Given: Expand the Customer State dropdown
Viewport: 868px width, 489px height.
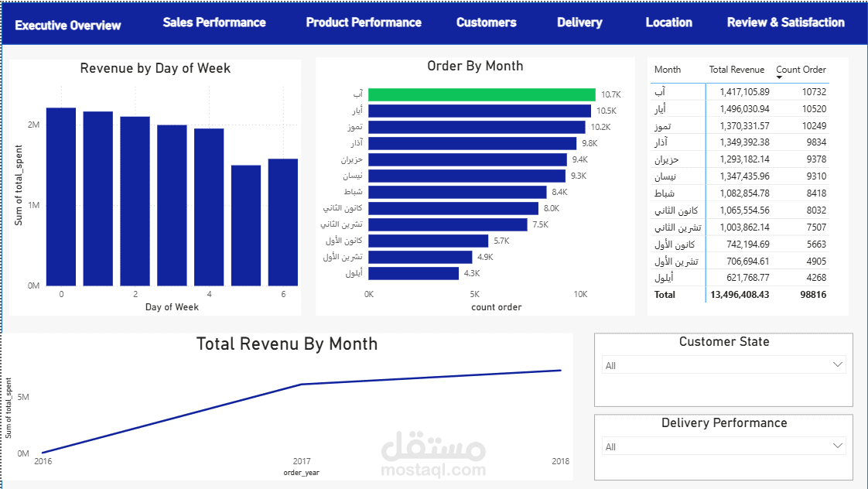Looking at the screenshot, I should click(838, 364).
